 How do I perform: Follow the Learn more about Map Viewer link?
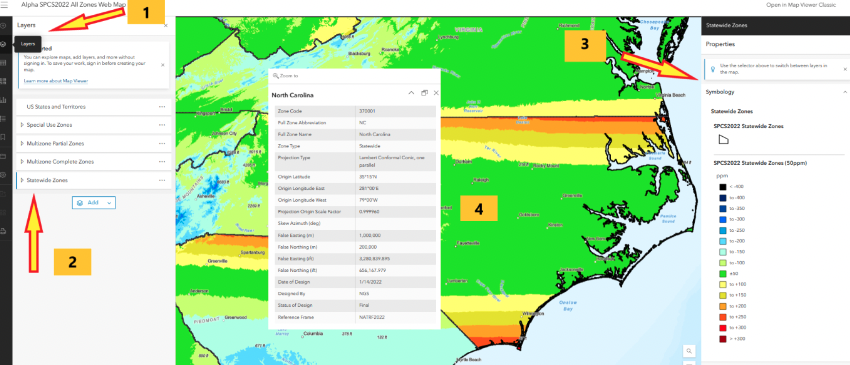click(x=56, y=81)
